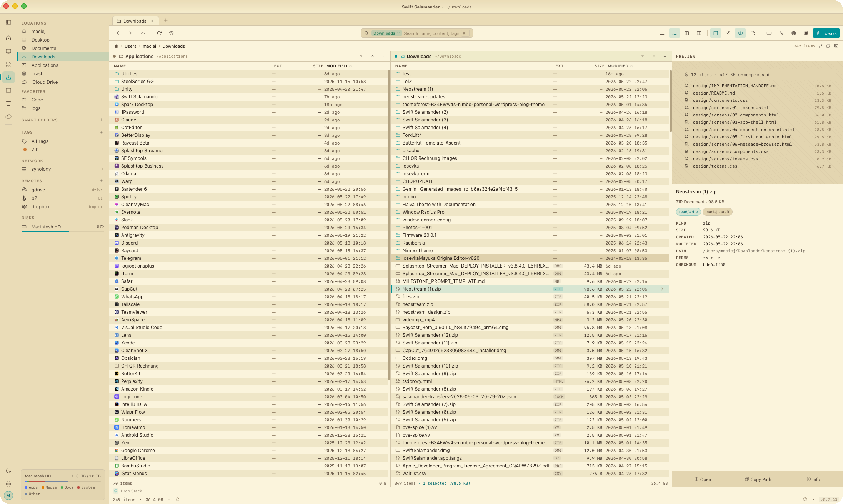843x504 pixels.
Task: Open the filter funnel in Applications pane header
Action: point(361,56)
